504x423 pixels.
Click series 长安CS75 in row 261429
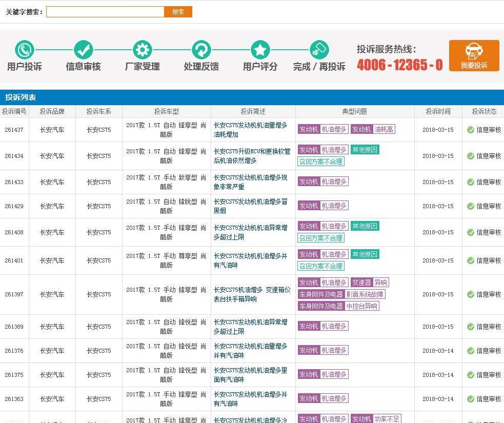click(98, 206)
